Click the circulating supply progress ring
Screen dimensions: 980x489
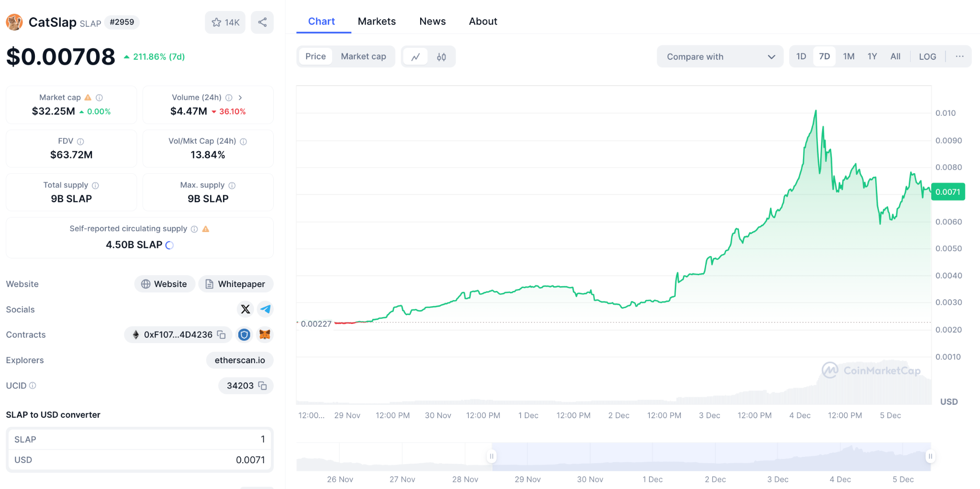(x=169, y=245)
